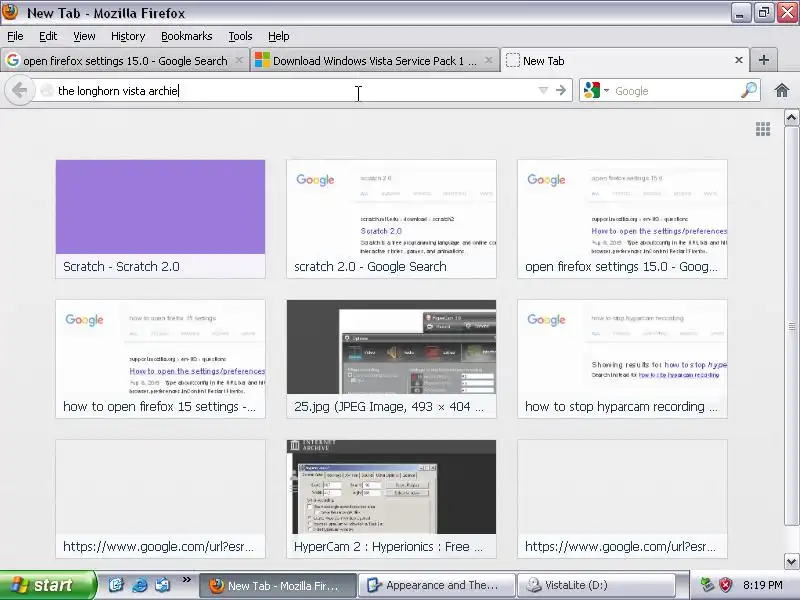Switch to VistaLite (D:) taskbar window

(596, 585)
